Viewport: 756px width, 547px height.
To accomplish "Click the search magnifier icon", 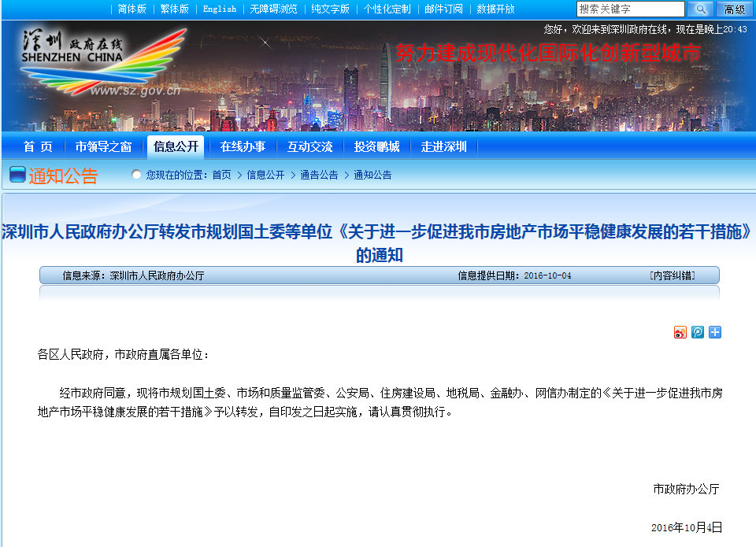I will coord(700,9).
